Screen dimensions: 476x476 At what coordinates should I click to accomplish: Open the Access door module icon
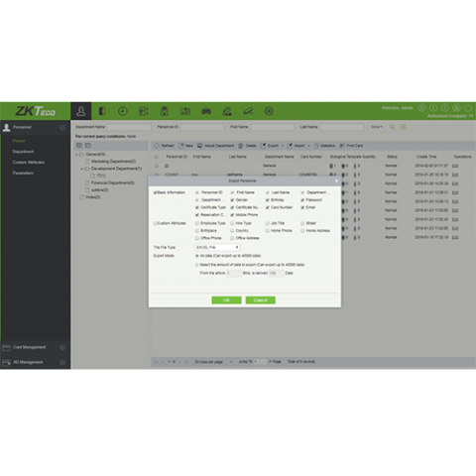[x=102, y=111]
